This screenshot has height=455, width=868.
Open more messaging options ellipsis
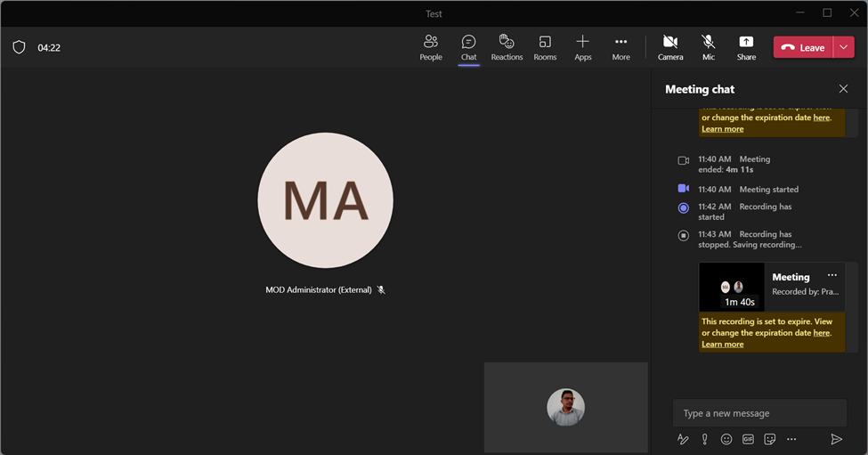(791, 439)
